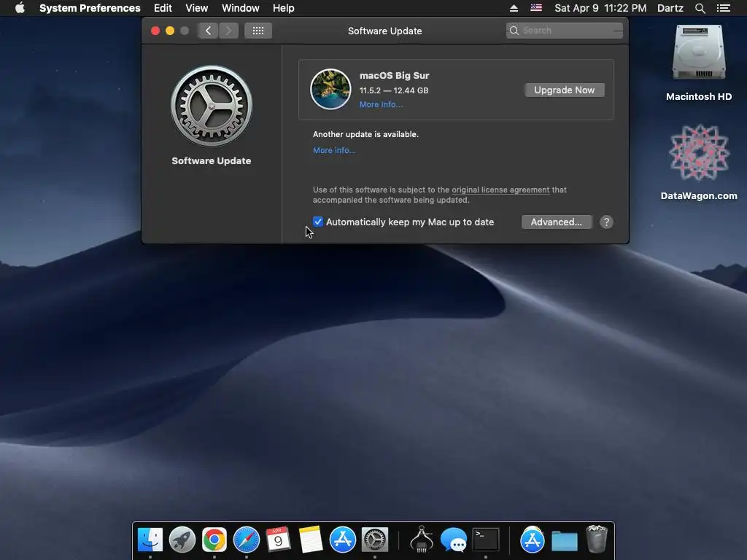Open the Edit menu
This screenshot has width=747, height=560.
pos(163,8)
